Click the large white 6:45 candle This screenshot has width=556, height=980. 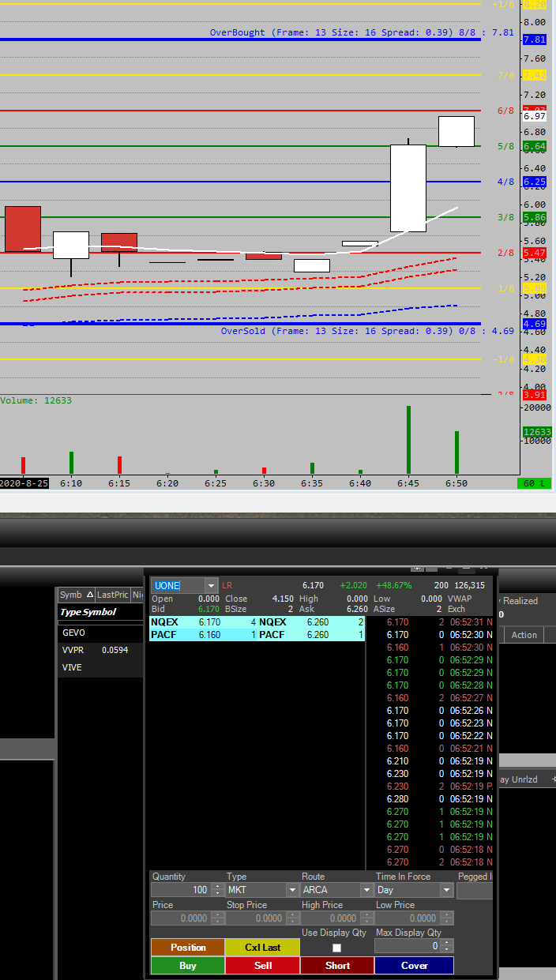coord(408,188)
